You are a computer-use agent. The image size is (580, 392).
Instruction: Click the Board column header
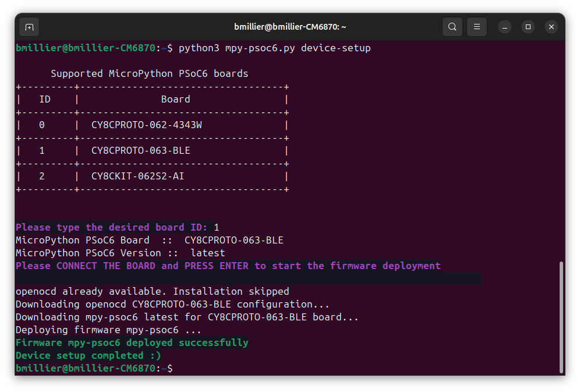175,99
